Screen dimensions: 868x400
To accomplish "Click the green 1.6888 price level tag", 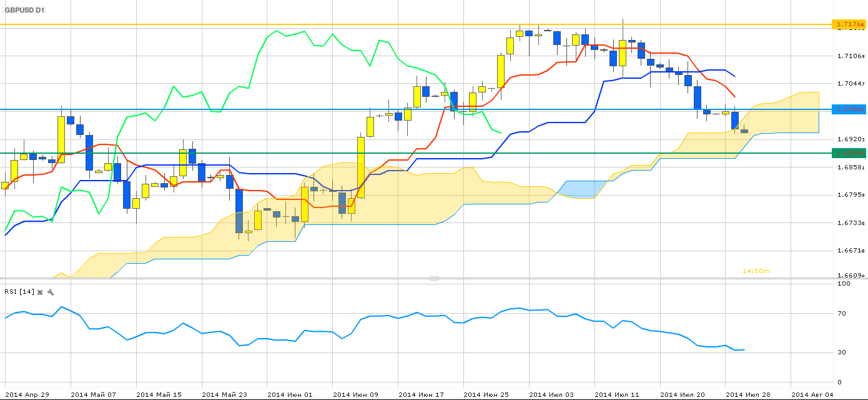I will tap(848, 152).
